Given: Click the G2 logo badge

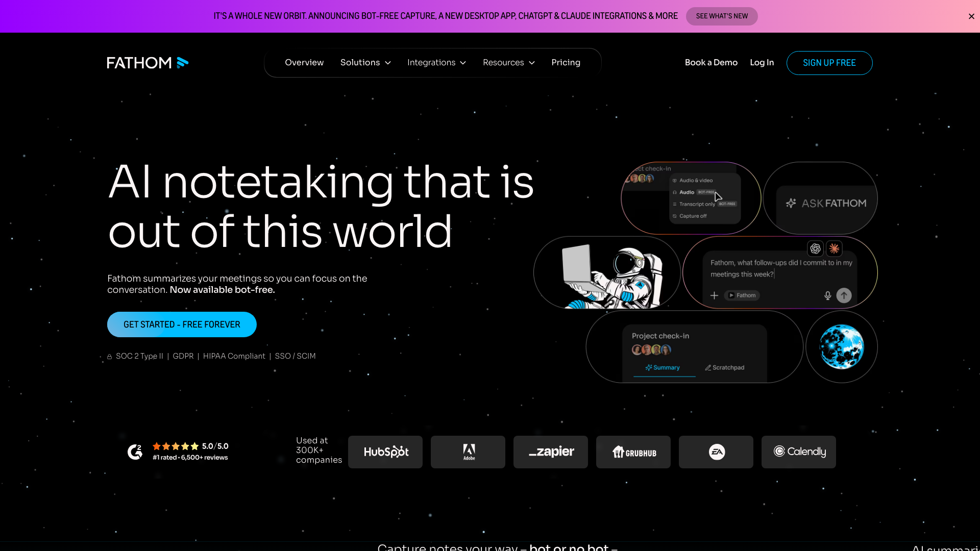Looking at the screenshot, I should point(135,452).
